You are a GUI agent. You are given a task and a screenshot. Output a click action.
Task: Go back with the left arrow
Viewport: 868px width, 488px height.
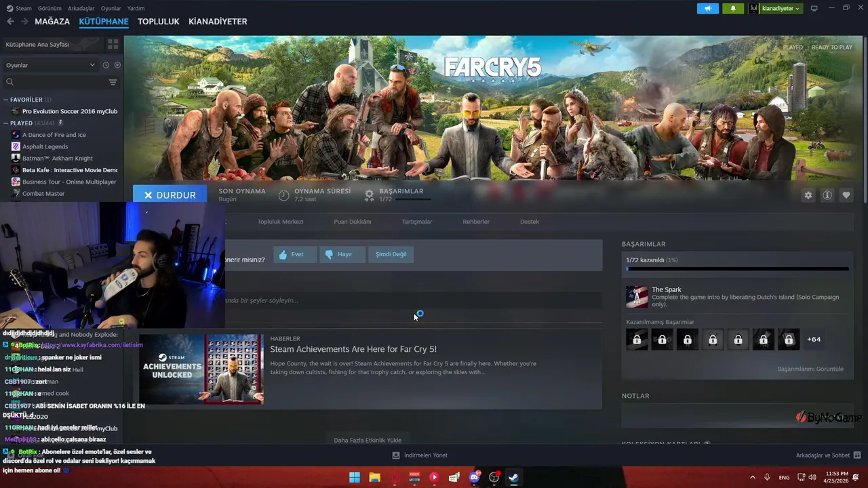click(9, 22)
